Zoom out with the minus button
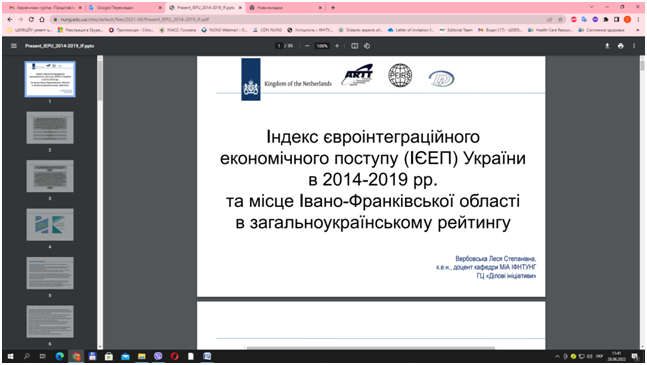Screen dimensions: 647x365 [x=307, y=46]
